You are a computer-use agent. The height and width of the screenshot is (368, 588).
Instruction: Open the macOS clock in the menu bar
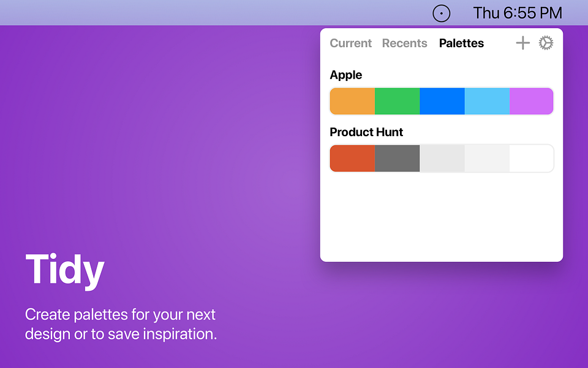coord(518,13)
